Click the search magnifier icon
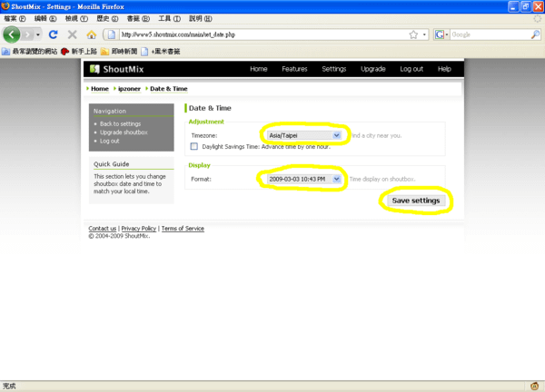 (x=536, y=34)
